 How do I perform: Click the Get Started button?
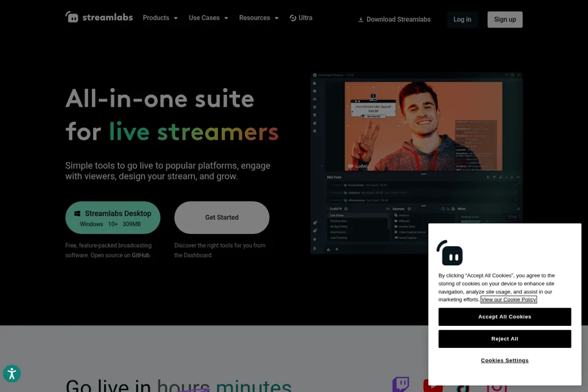222,217
